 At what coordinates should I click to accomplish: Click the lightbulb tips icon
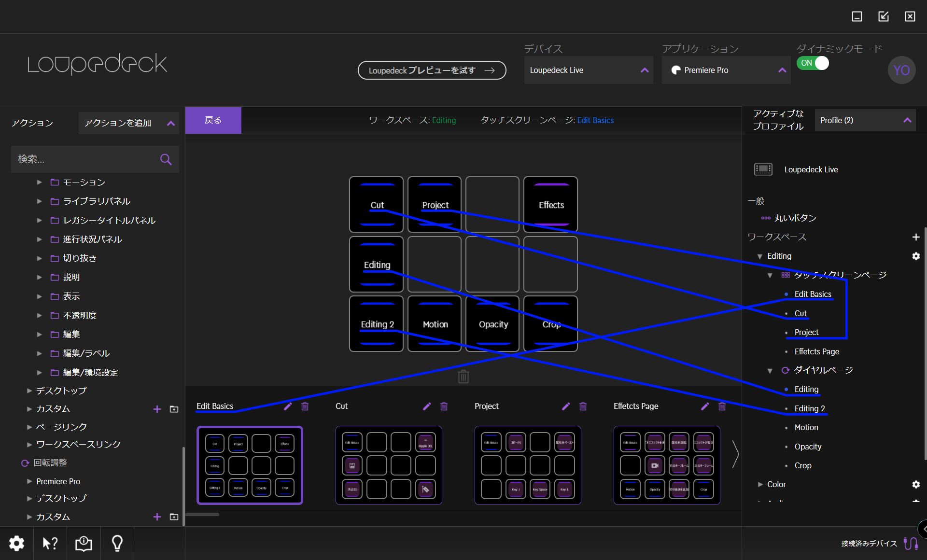tap(117, 544)
